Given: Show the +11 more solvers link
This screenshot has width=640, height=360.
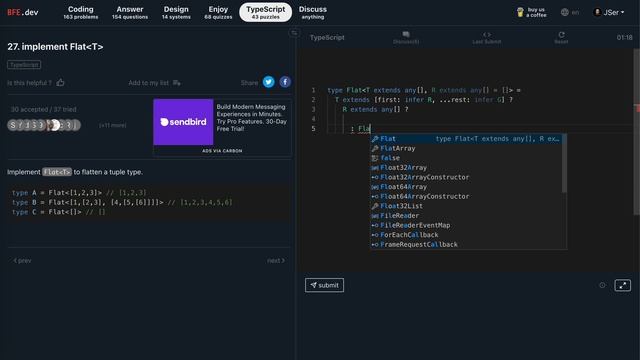Looking at the screenshot, I should [113, 125].
